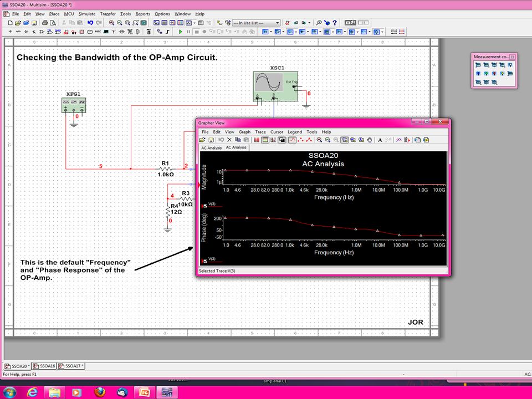Toggle phase V(3) trace checkbox
The image size is (532, 399).
coord(205,261)
